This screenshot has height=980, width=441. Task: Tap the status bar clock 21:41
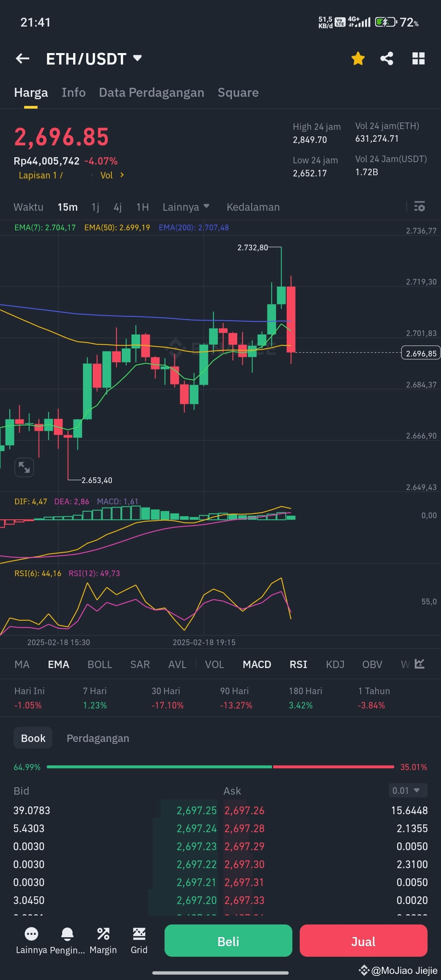(36, 22)
